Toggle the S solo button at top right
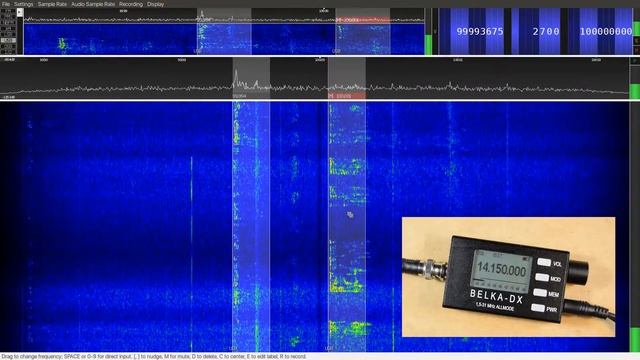Screen dimensions: 640x360 click(x=636, y=41)
